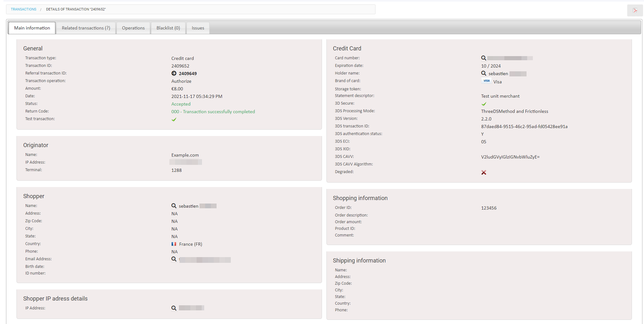Screen dimensions: 644x324
Task: Click the France flag icon in Shopper section
Action: 174,244
